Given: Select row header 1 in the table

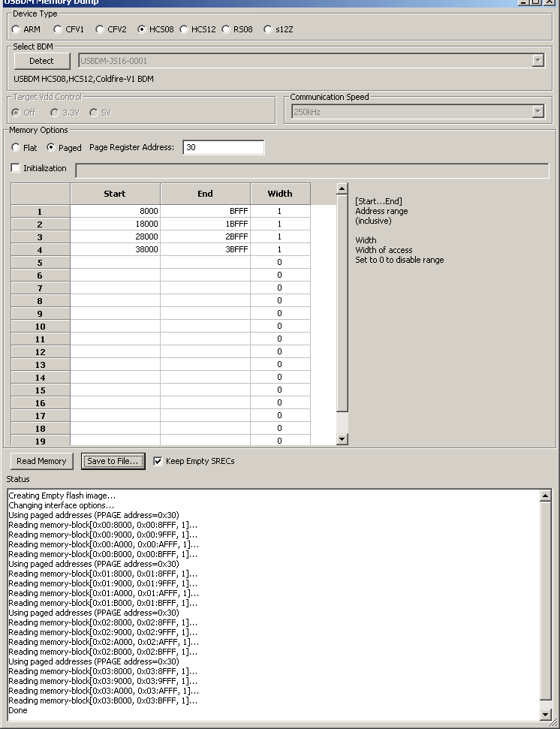Looking at the screenshot, I should pos(41,212).
